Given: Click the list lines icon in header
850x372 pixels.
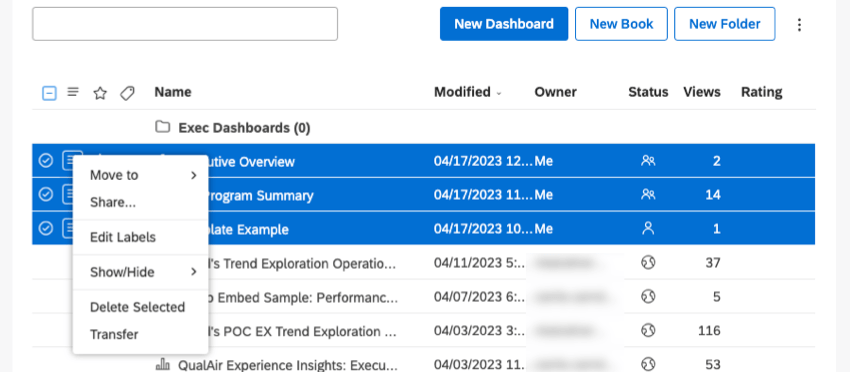Looking at the screenshot, I should click(x=73, y=93).
